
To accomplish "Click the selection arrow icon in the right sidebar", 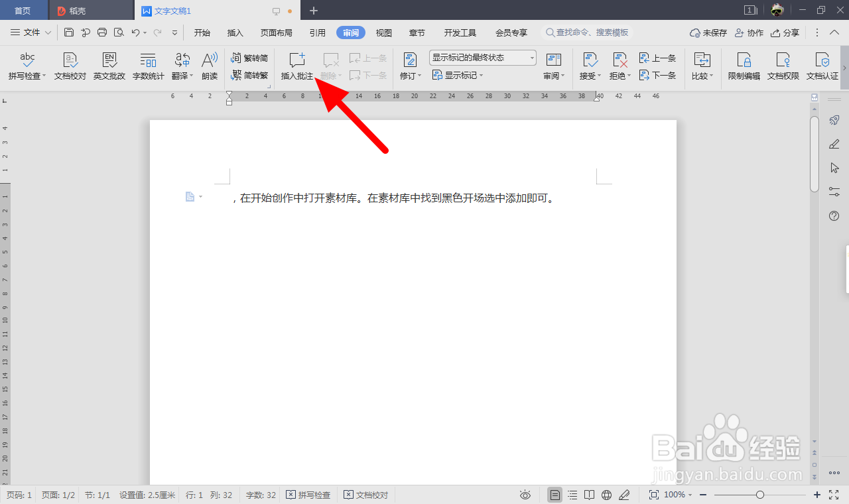I will click(834, 168).
